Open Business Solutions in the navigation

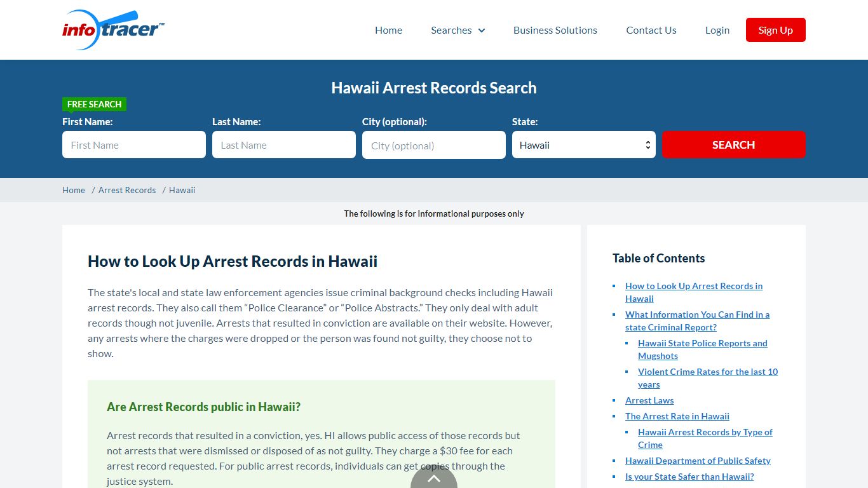555,30
